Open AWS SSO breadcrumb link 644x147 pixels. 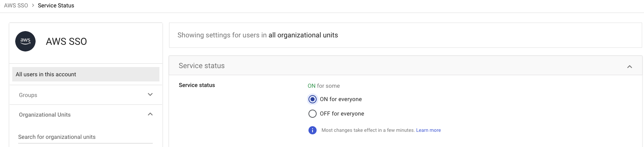click(x=16, y=6)
